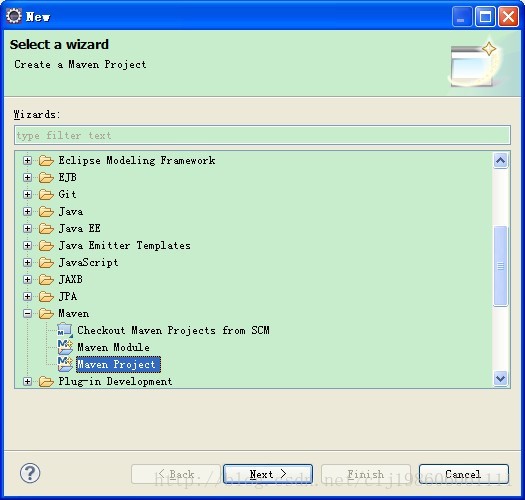Expand the Java Emitter Templates node
This screenshot has width=525, height=500.
coord(27,246)
